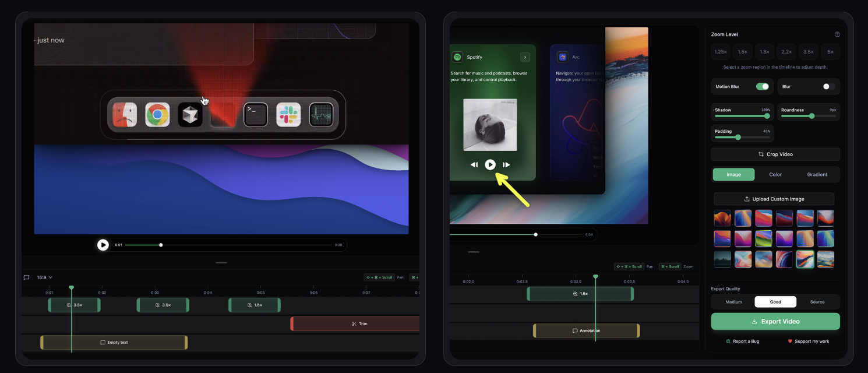Click Spotify's next track icon
Viewport: 868px width, 373px height.
(506, 165)
